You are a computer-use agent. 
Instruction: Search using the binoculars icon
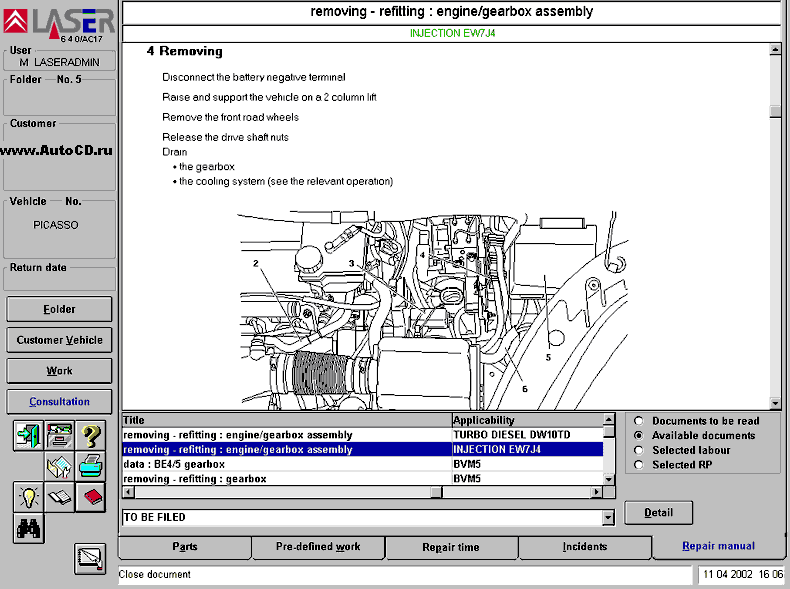tap(28, 528)
